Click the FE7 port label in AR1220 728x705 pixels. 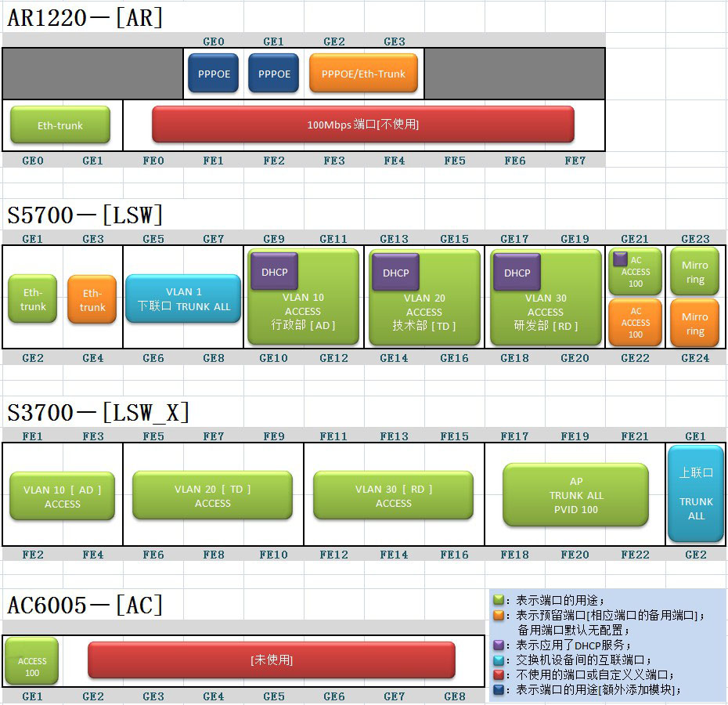pyautogui.click(x=575, y=161)
